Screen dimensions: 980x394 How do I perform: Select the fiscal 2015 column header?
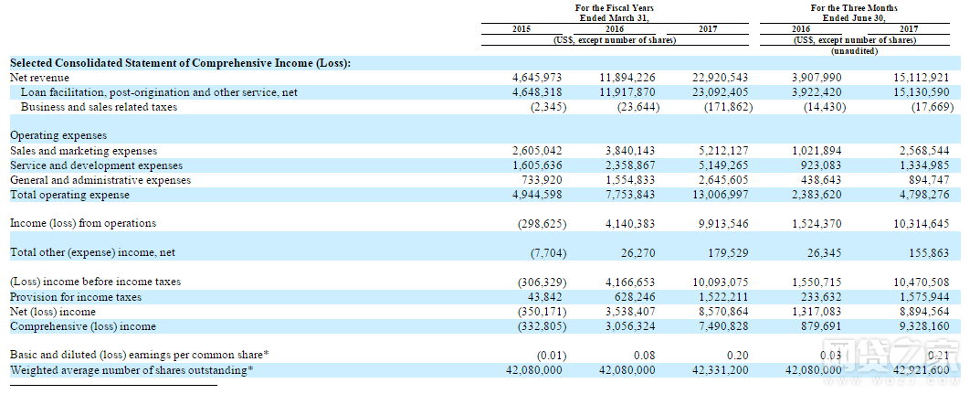[x=522, y=29]
